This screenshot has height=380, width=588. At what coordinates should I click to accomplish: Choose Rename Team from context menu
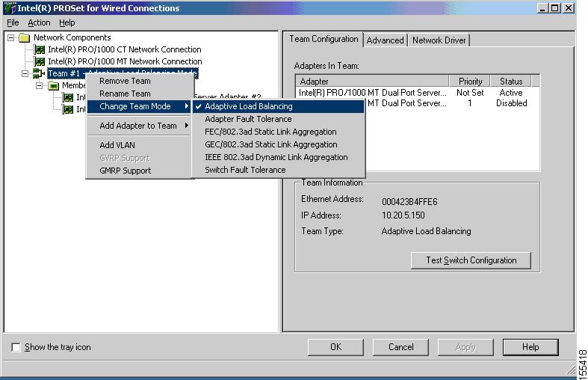140,94
